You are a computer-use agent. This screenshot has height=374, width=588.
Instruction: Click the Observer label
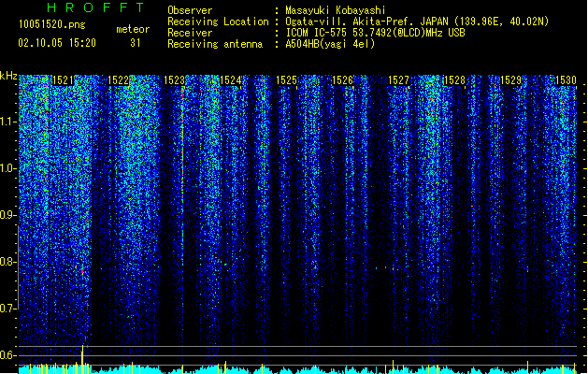(190, 10)
